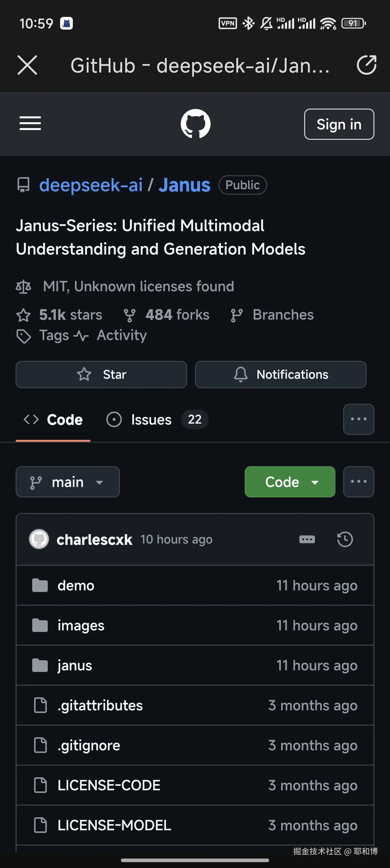
Task: Expand the main branch selector
Action: click(68, 482)
